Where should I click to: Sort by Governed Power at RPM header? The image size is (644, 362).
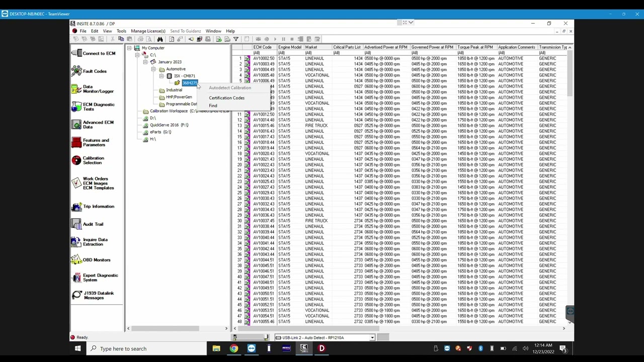pos(432,47)
